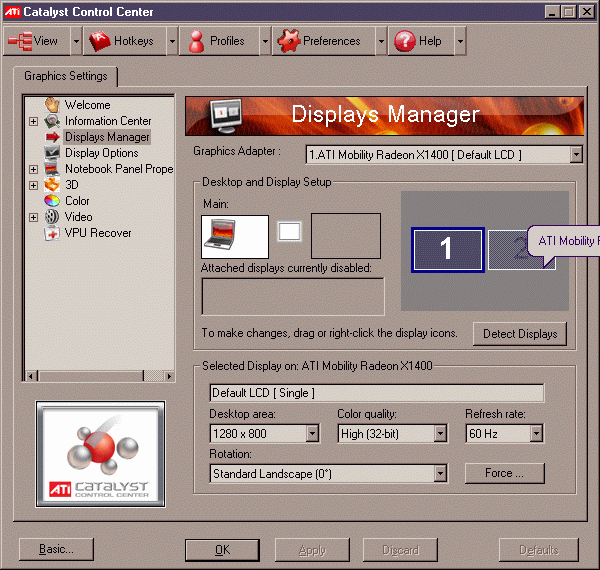The height and width of the screenshot is (570, 600).
Task: Select Displays Manager in the tree
Action: tap(107, 137)
